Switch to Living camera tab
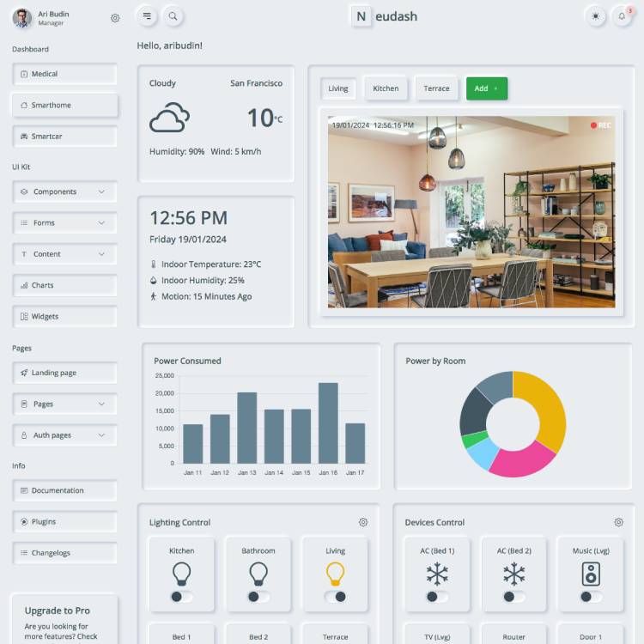 [338, 88]
